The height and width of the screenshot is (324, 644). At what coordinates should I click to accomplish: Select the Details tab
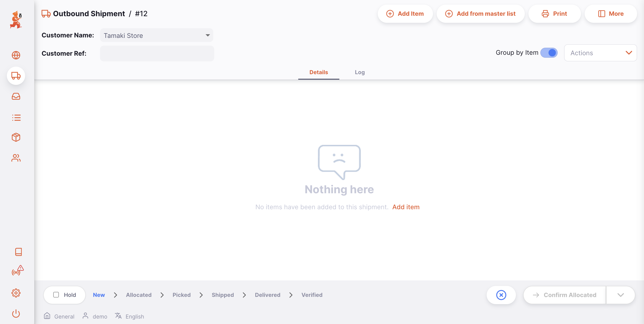tap(319, 72)
